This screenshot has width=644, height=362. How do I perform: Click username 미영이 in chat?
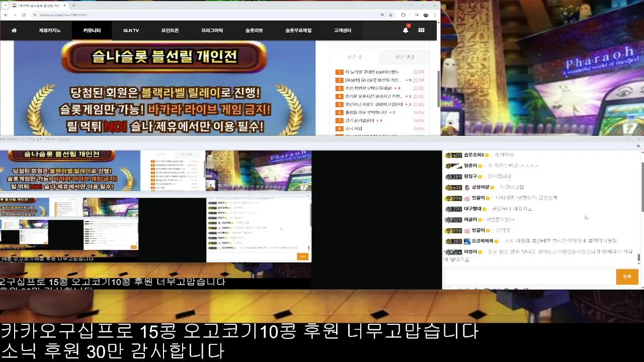pos(470,252)
